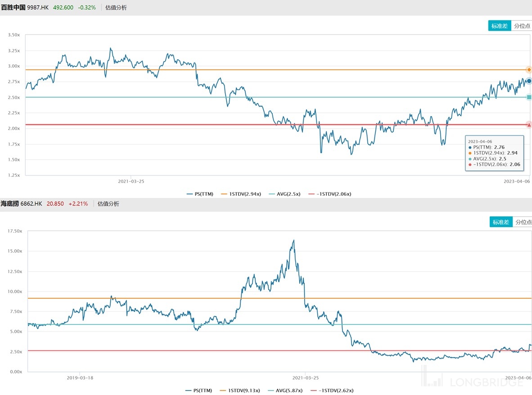Click the teal square marker on the AVG line

[x=529, y=97]
